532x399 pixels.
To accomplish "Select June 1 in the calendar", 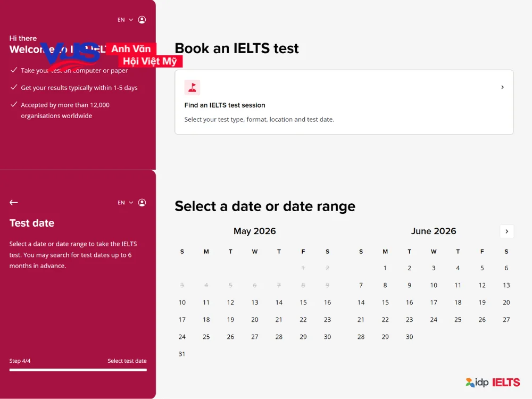I will tap(385, 268).
